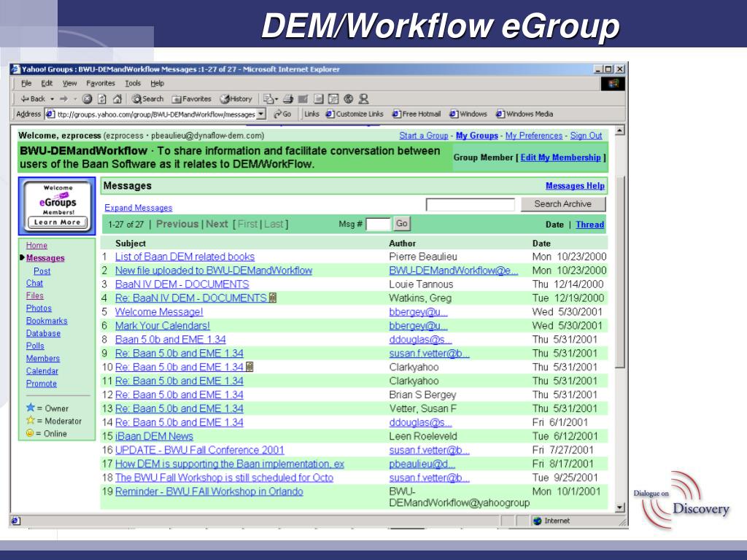Open the Favorites menu in the menu bar
The width and height of the screenshot is (747, 560).
pyautogui.click(x=101, y=83)
